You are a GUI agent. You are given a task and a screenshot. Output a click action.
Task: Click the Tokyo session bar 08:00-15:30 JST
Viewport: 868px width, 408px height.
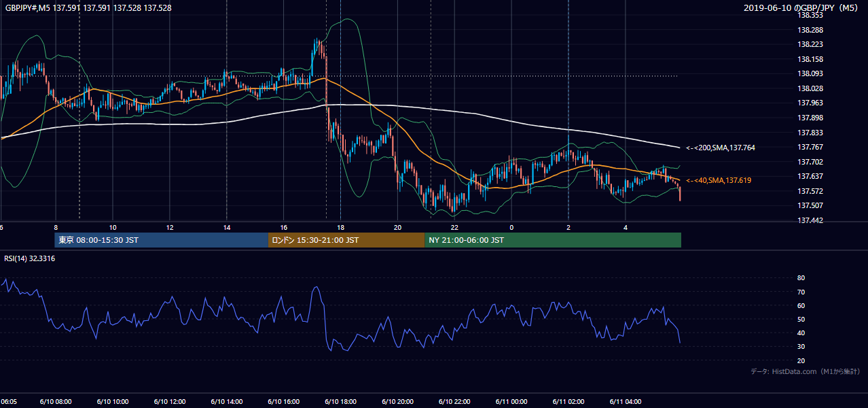tap(162, 240)
